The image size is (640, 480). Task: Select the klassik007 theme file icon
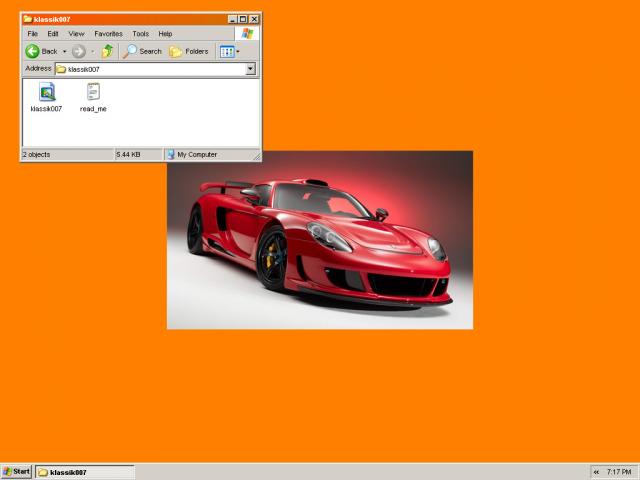coord(47,92)
